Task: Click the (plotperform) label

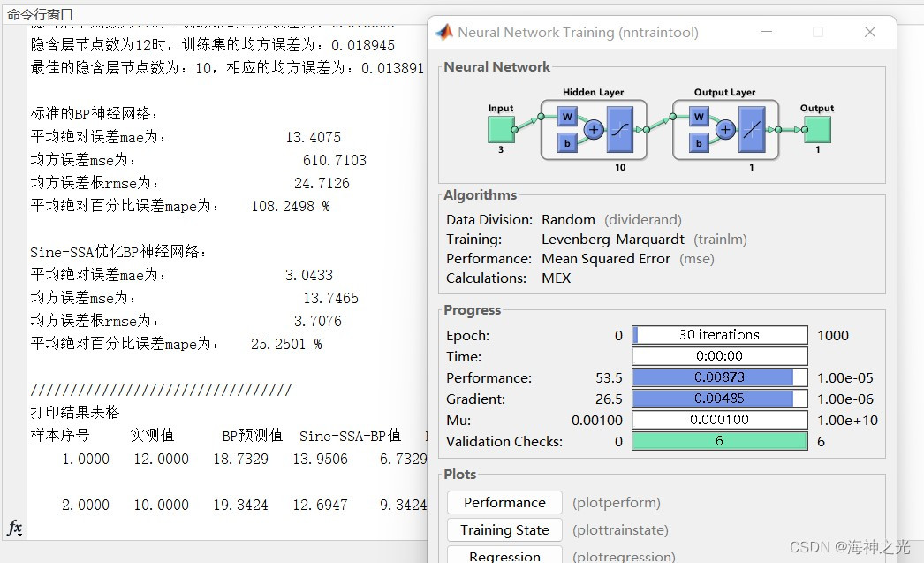Action: [617, 503]
